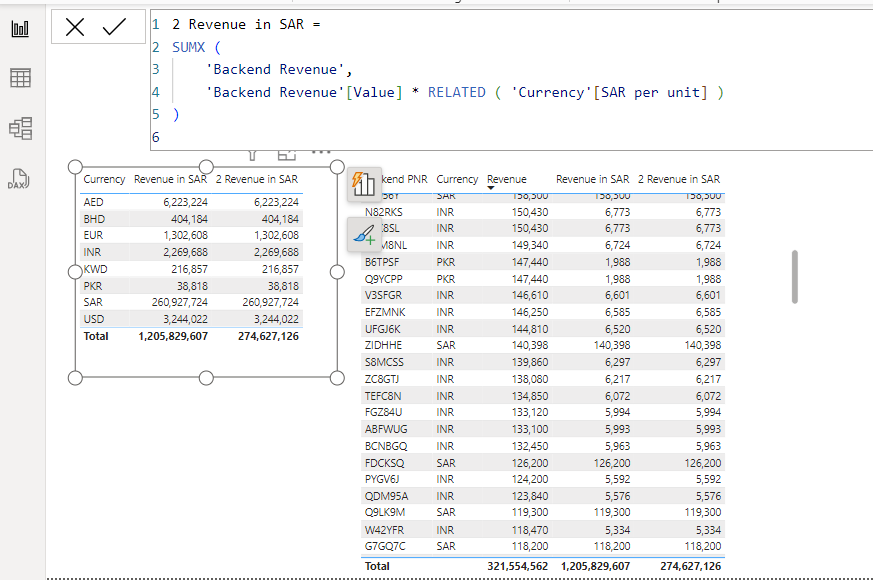Click the bottom-center resize handle of the selected visual
Image resolution: width=873 pixels, height=580 pixels.
point(206,378)
